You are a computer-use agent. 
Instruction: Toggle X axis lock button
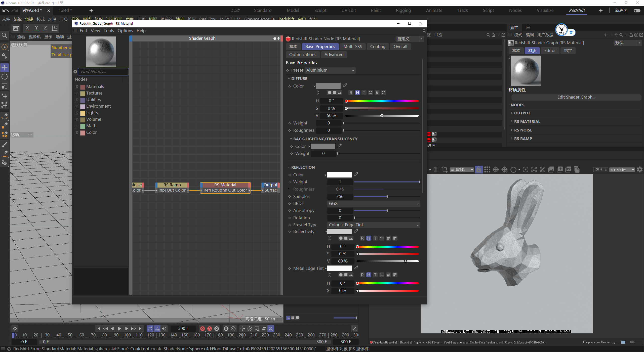tap(27, 28)
